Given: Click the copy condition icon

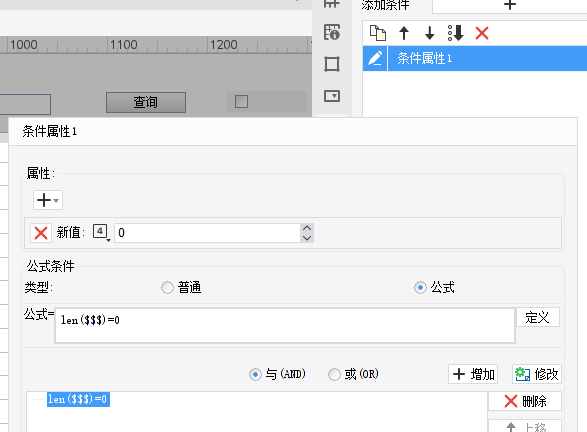Looking at the screenshot, I should (378, 33).
